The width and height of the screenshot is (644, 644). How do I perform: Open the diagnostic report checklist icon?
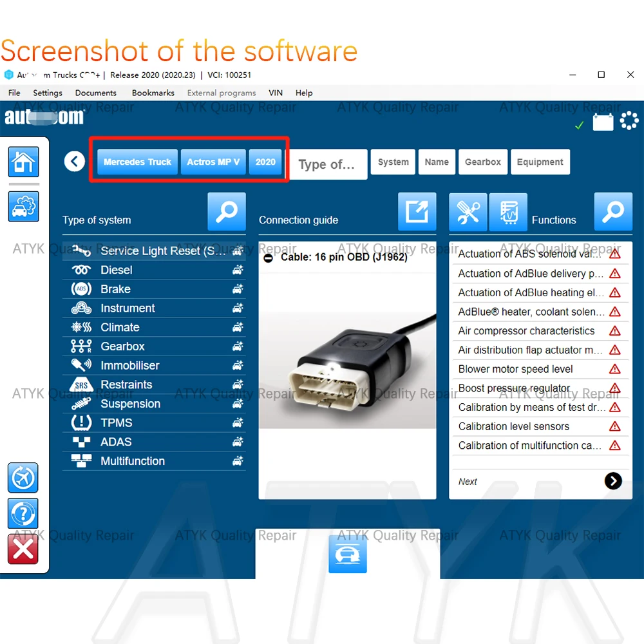(x=509, y=212)
